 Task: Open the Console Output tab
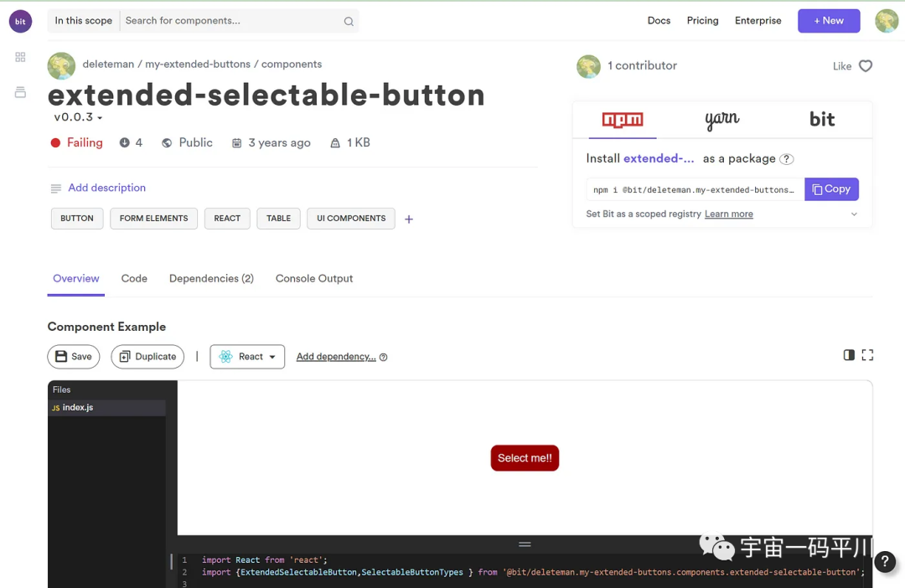tap(314, 278)
